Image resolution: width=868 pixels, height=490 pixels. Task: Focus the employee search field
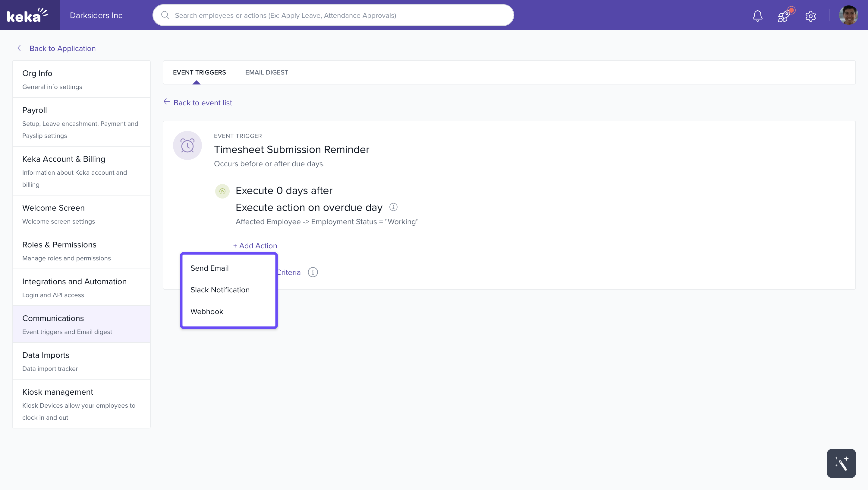(337, 15)
